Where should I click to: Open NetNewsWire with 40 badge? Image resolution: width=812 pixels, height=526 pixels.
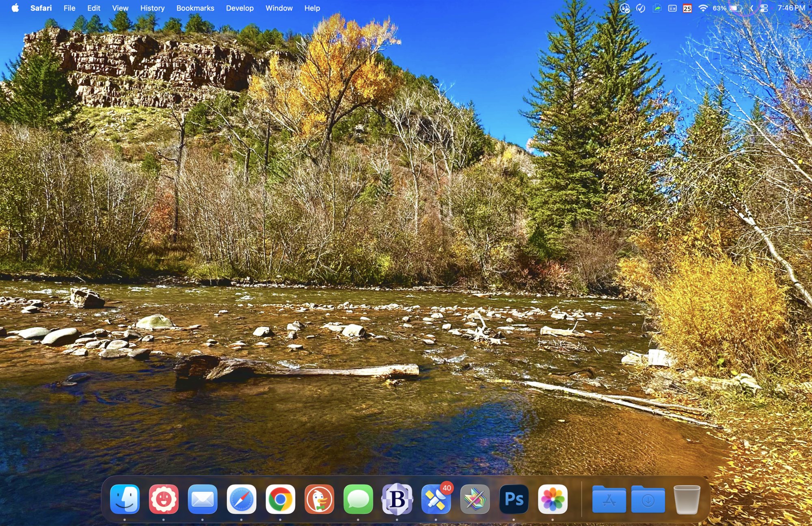coord(436,499)
